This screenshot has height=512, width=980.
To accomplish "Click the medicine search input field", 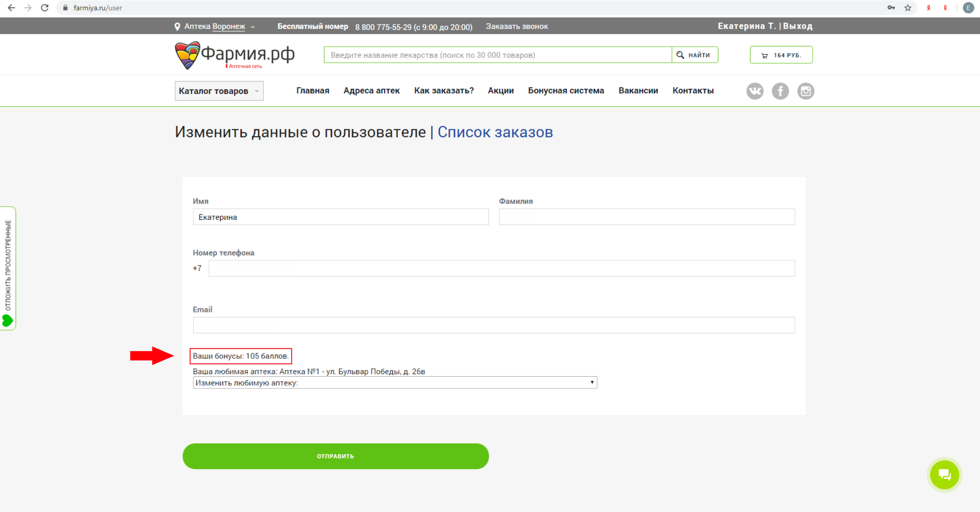I will pyautogui.click(x=497, y=55).
